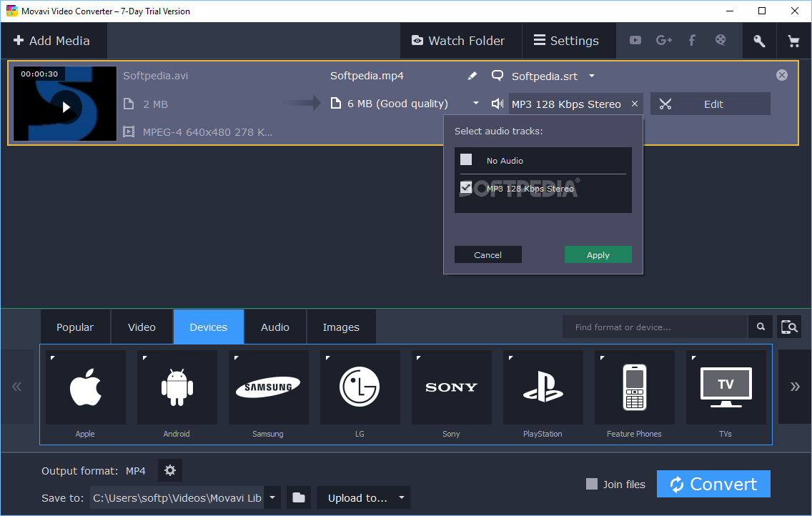
Task: Expand the Softpedia.srt subtitle dropdown
Action: tap(591, 76)
